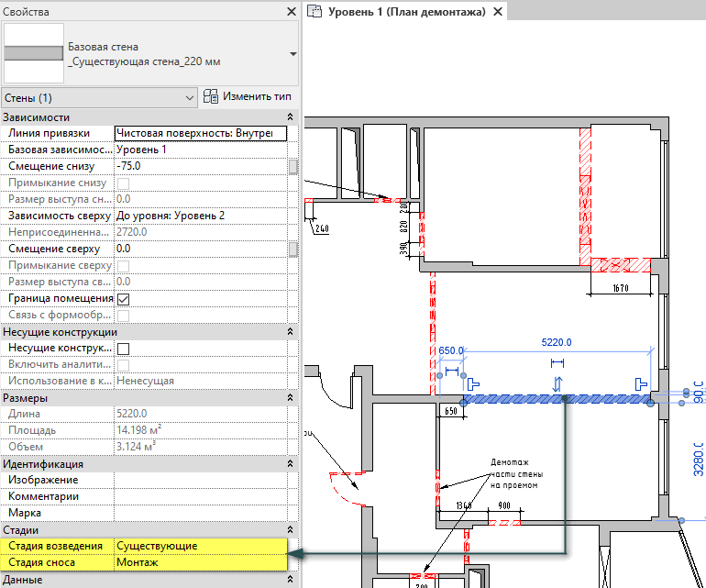This screenshot has width=706, height=588.
Task: Click the Базовая стена type name text
Action: [x=103, y=47]
